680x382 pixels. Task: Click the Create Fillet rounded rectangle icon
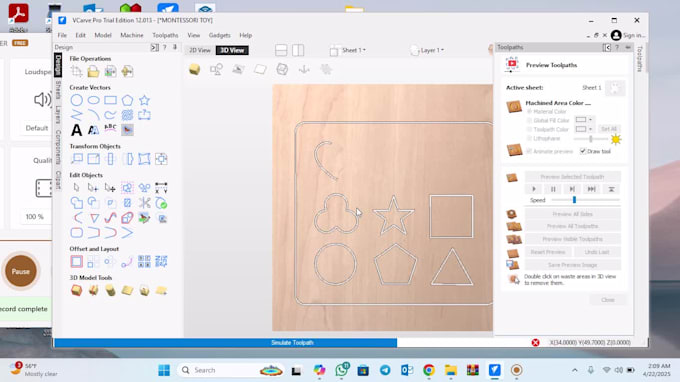[x=77, y=233]
